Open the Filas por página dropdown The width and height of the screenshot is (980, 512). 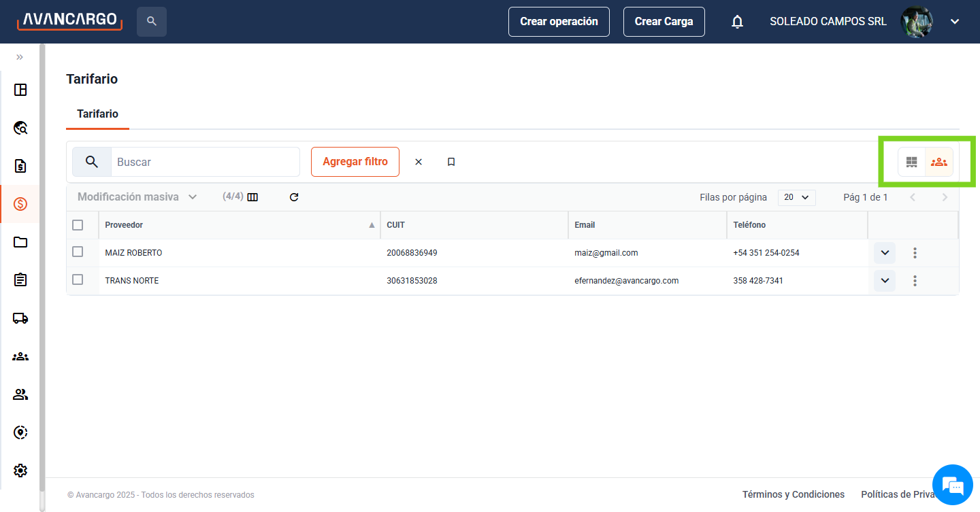pyautogui.click(x=796, y=197)
